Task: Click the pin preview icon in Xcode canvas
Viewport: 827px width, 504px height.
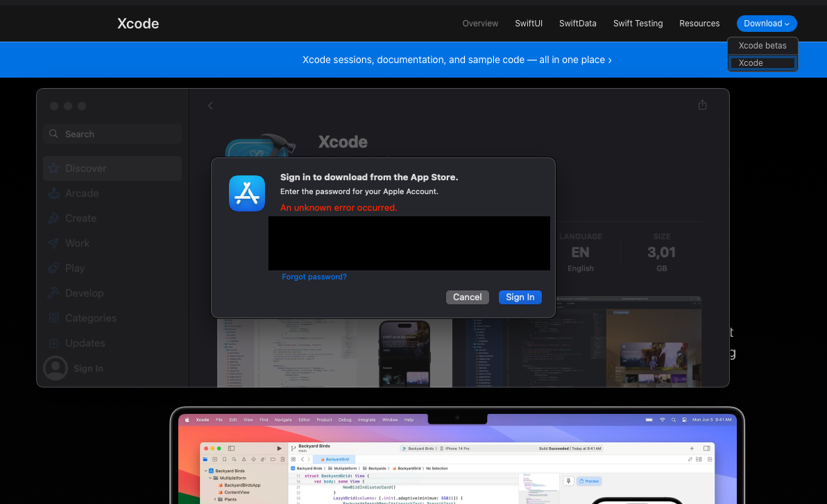Action: [x=569, y=481]
